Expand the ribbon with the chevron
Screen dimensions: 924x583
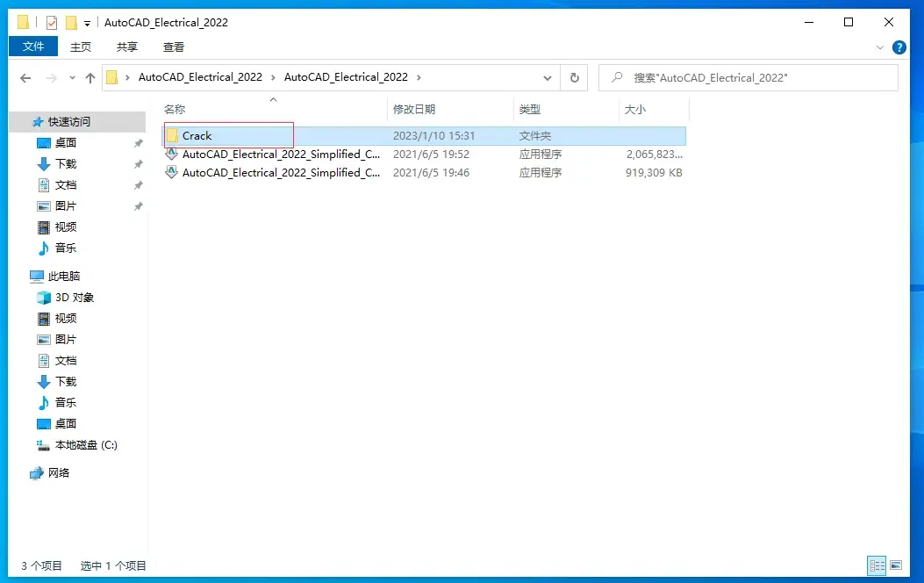[x=880, y=47]
